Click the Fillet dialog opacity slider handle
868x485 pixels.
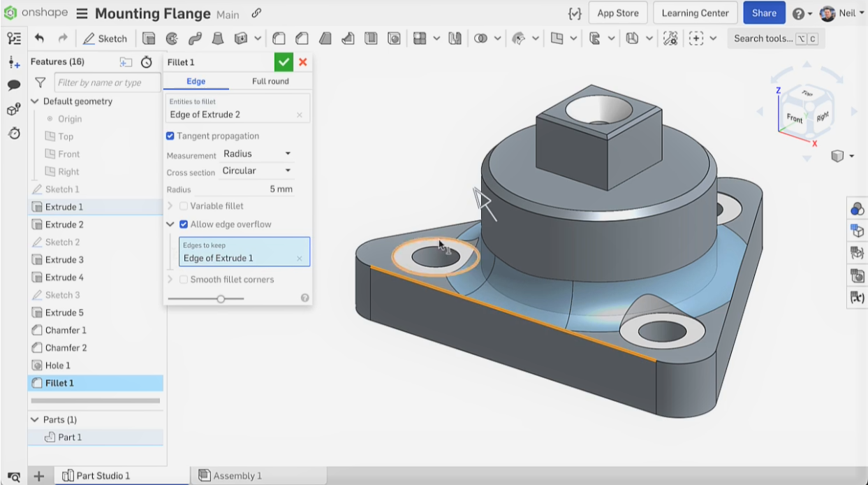pyautogui.click(x=221, y=298)
